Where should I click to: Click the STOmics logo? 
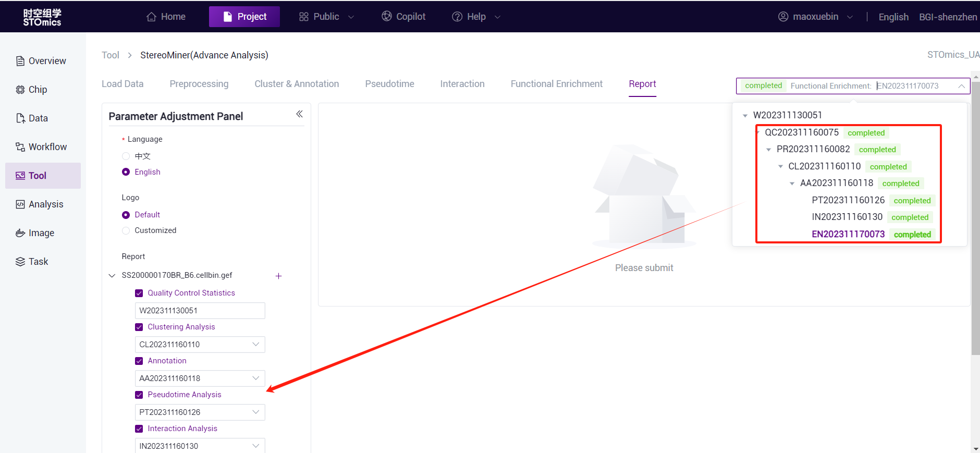[x=42, y=17]
